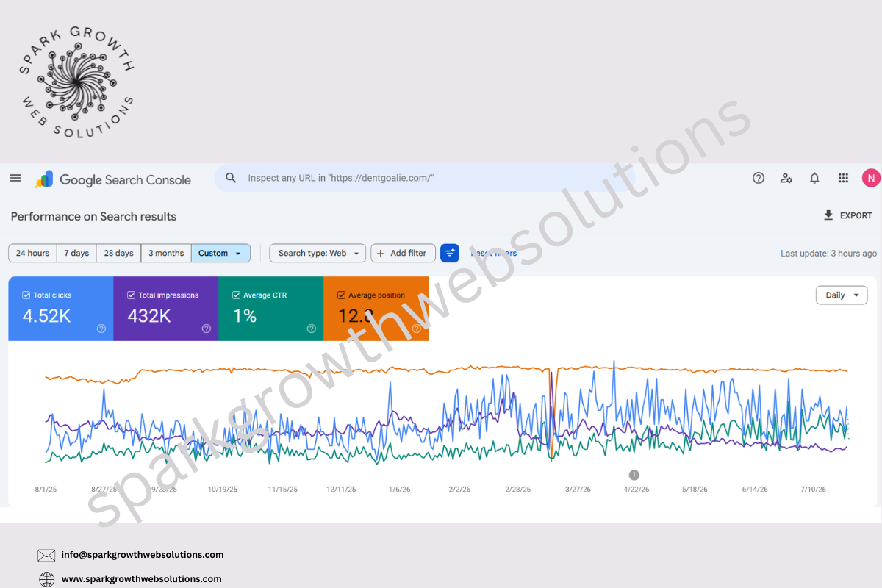Click the 2/28/26 axis date label
This screenshot has height=588, width=882.
click(x=518, y=490)
